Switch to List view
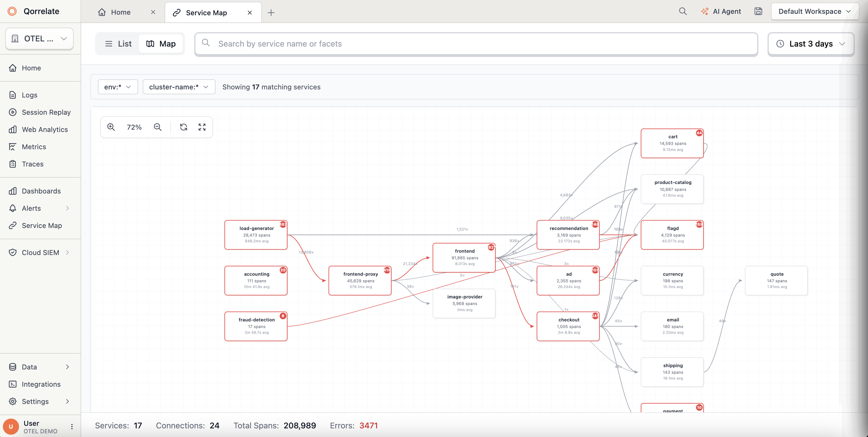 [x=118, y=44]
